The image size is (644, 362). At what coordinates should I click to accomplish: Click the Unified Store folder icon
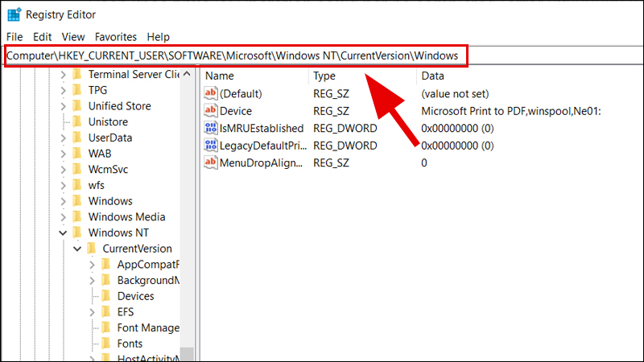click(x=77, y=106)
